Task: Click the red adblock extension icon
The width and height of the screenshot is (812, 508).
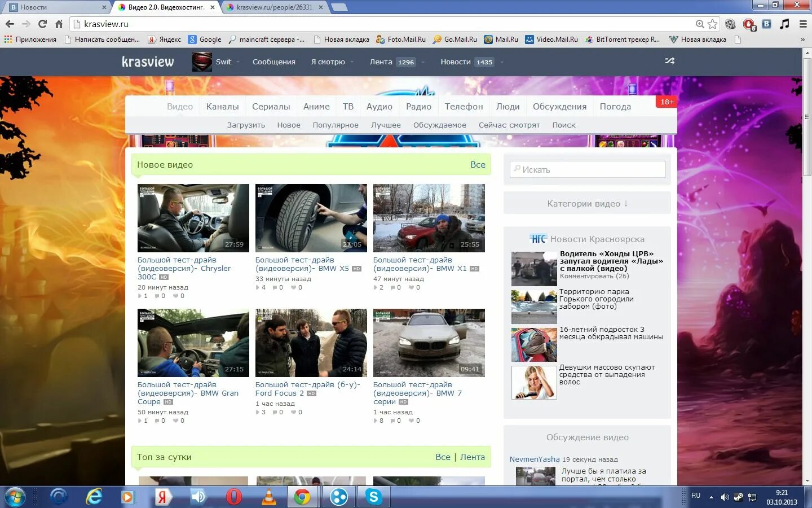Action: 749,24
